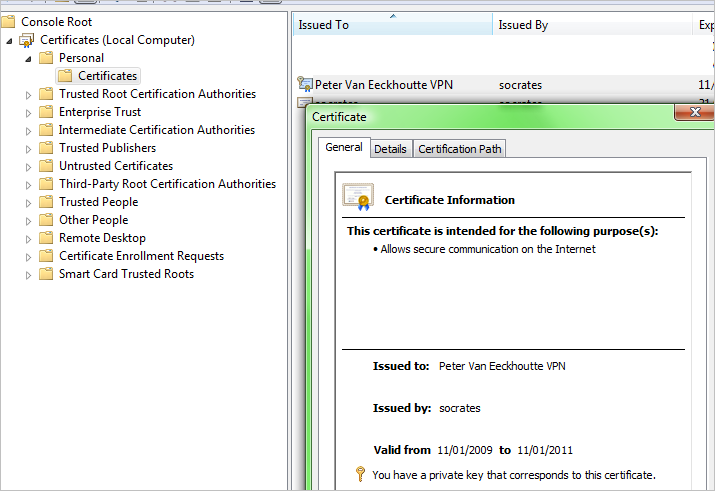Expand the Trusted Root Certification Authorities node
The width and height of the screenshot is (715, 491).
29,95
